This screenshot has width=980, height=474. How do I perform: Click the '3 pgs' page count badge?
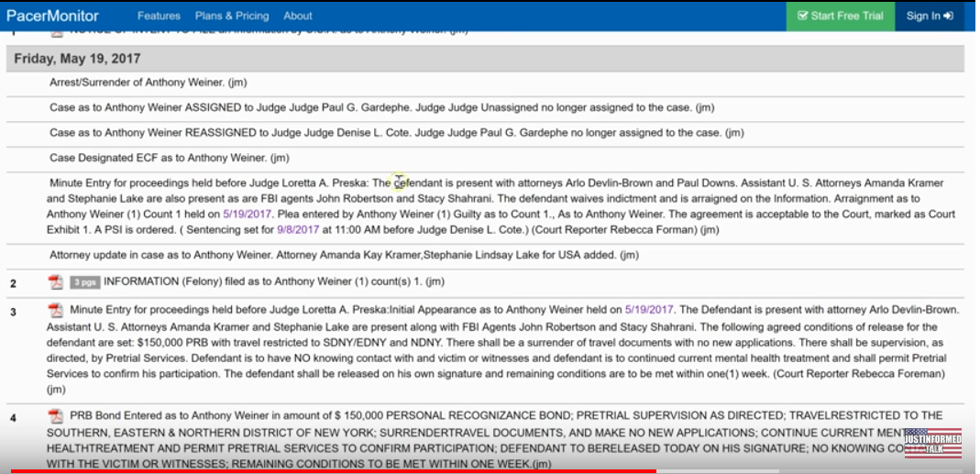coord(83,282)
